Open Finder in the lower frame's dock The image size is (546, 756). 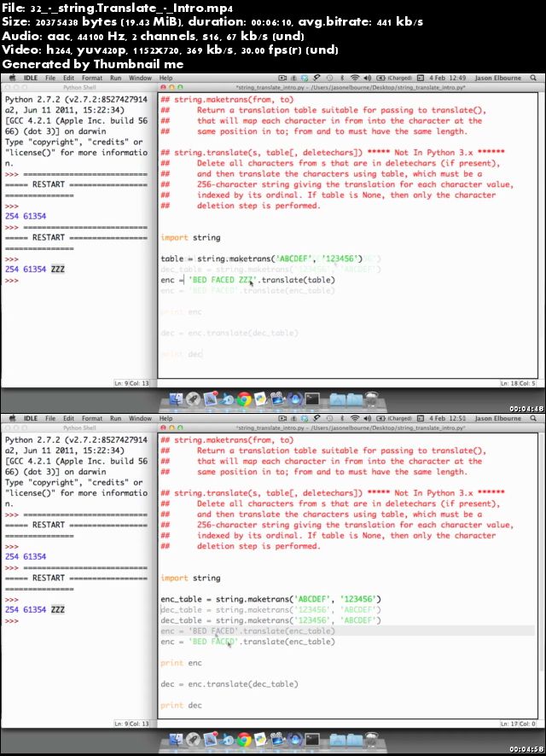coord(177,739)
